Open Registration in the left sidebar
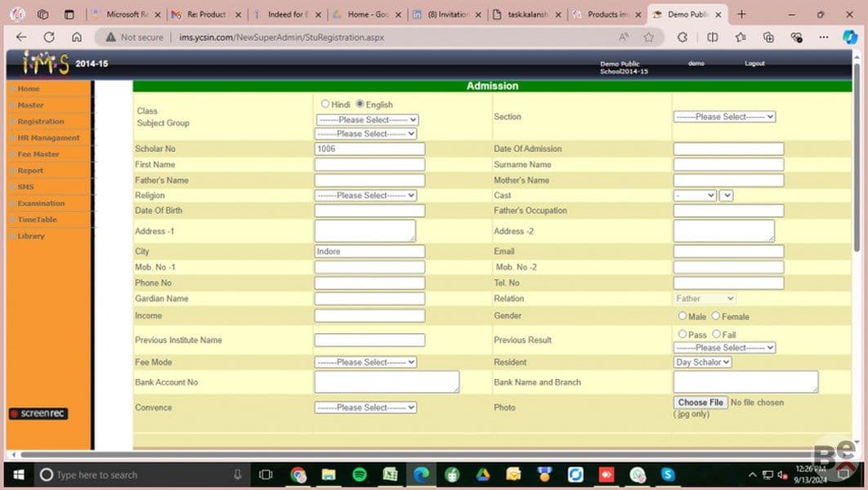868x490 pixels. tap(40, 122)
